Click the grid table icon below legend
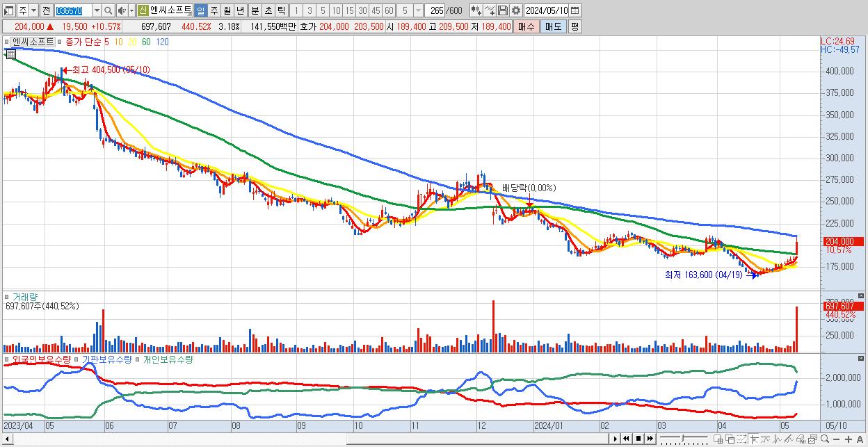This screenshot has width=868, height=447. 10,54
